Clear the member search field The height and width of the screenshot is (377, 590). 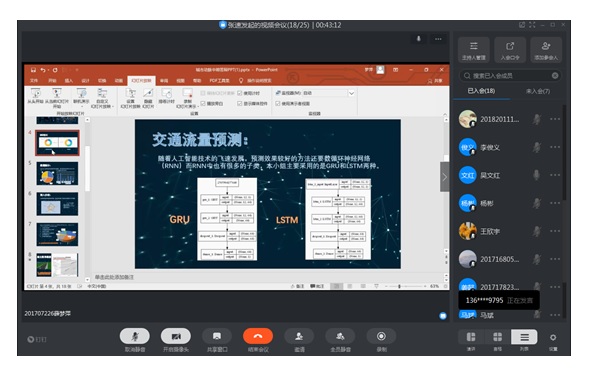click(555, 76)
